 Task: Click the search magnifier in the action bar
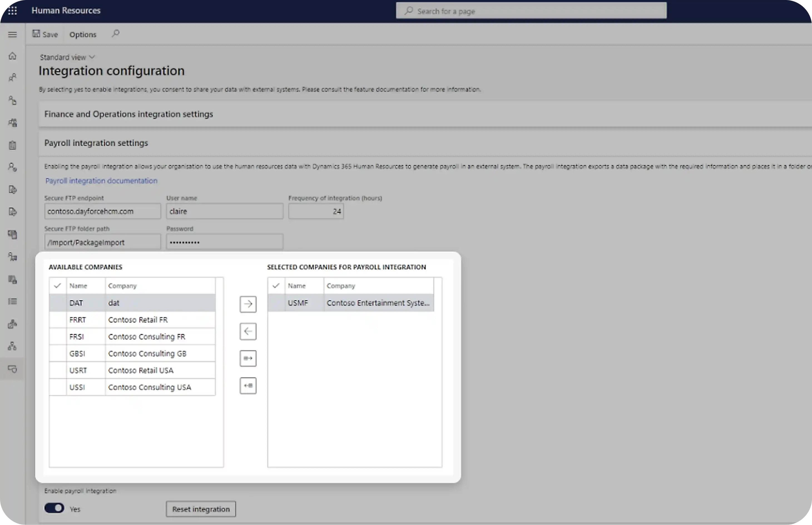115,34
